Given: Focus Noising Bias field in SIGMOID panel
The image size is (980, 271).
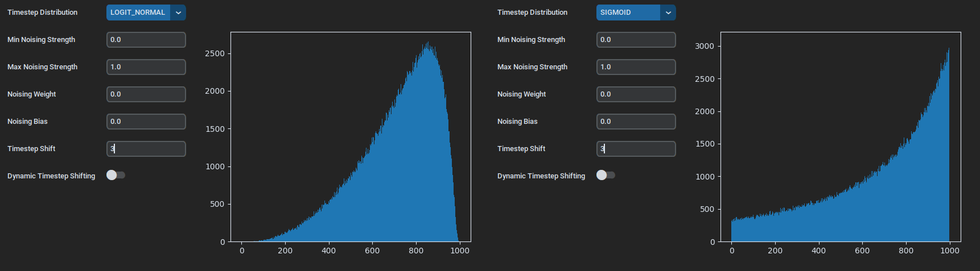Looking at the screenshot, I should [x=636, y=122].
